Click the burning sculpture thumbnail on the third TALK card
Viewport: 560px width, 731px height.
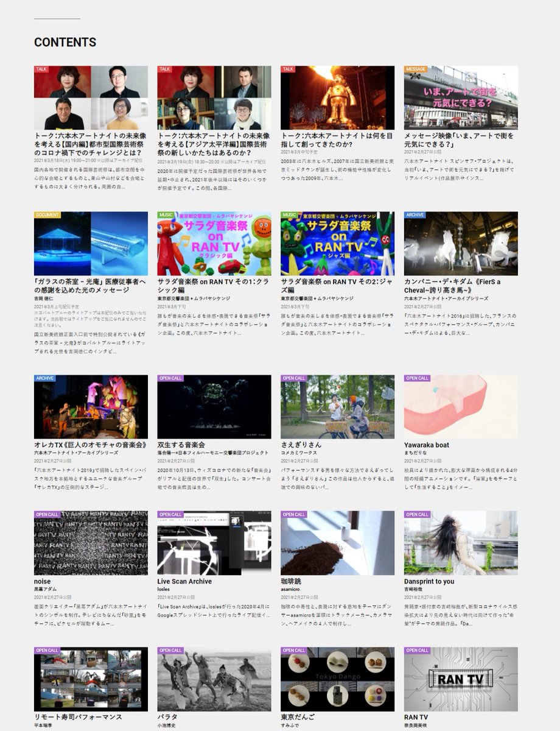[336, 96]
